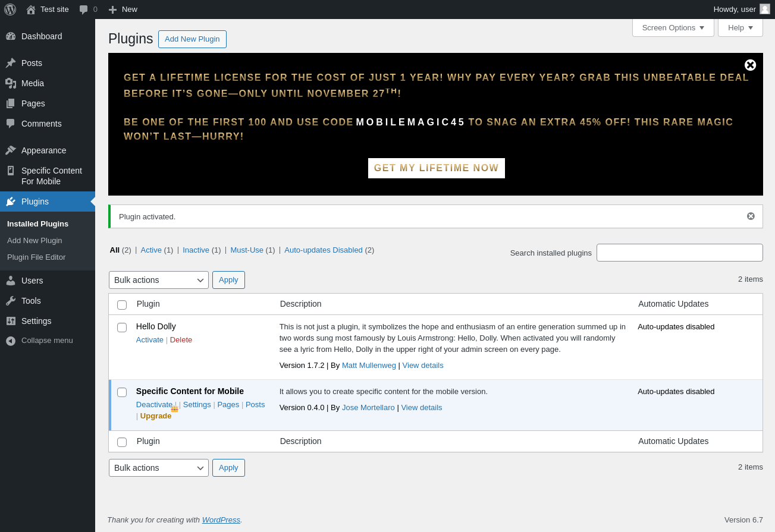Click the Comments sidebar icon
This screenshot has height=532, width=775.
coord(11,124)
